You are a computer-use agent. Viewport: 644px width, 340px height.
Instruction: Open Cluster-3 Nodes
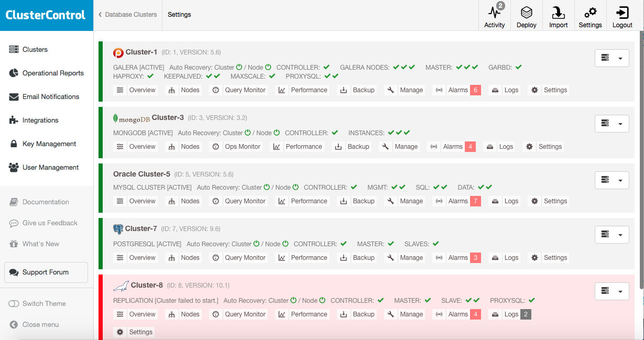pos(184,147)
